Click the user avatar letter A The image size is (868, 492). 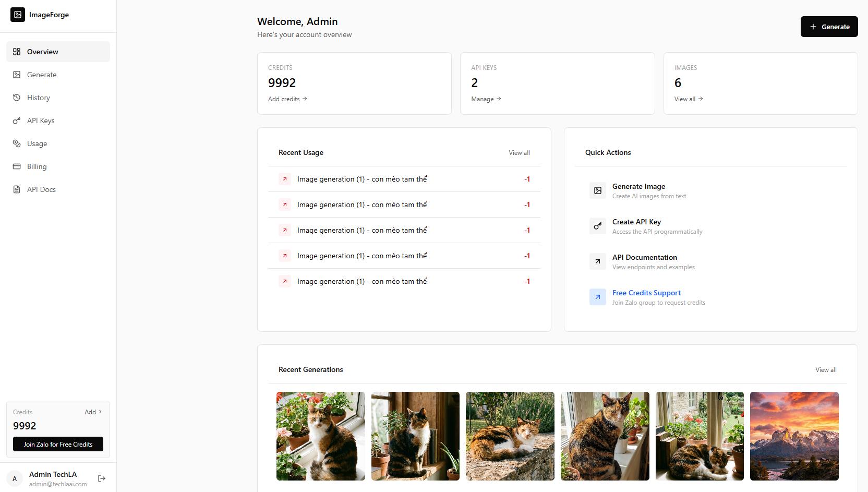click(15, 478)
